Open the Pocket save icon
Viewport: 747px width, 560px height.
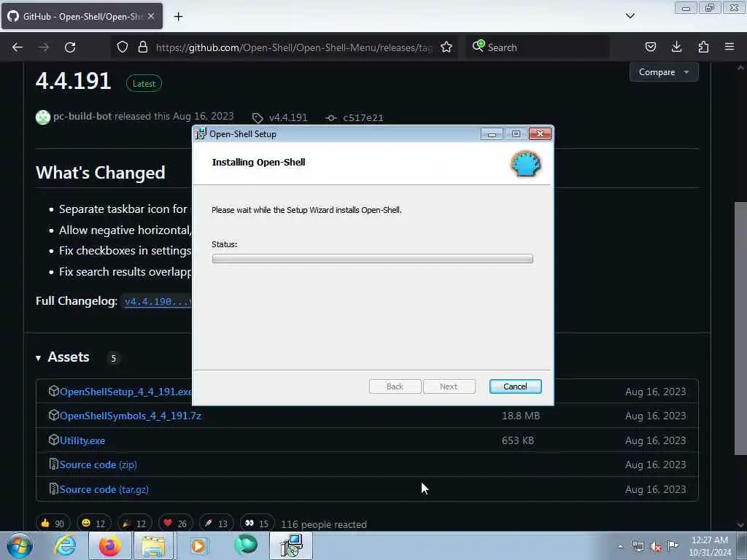click(x=650, y=47)
